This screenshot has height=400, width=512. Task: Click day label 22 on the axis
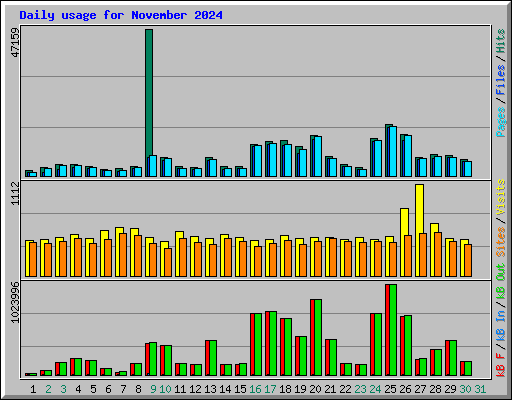345,389
